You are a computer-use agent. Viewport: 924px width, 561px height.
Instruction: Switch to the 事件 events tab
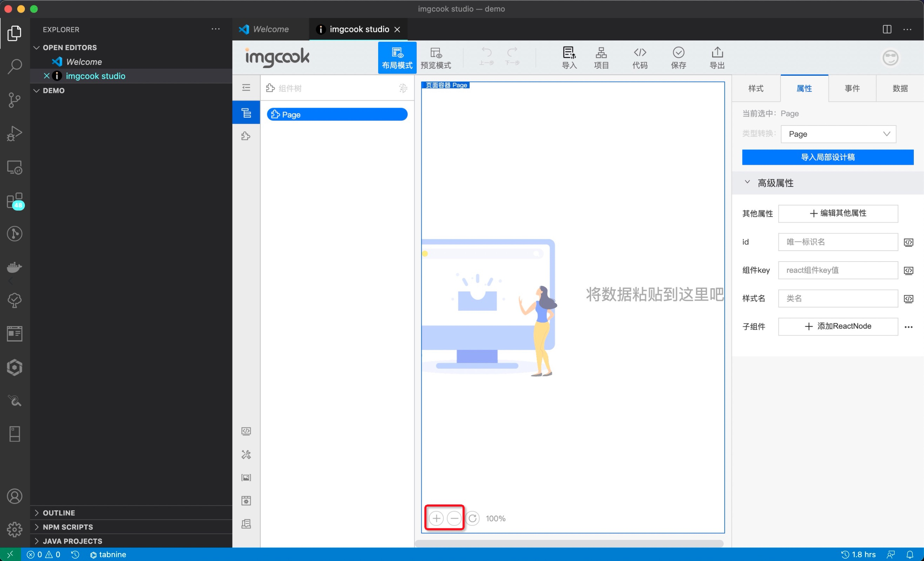[852, 88]
